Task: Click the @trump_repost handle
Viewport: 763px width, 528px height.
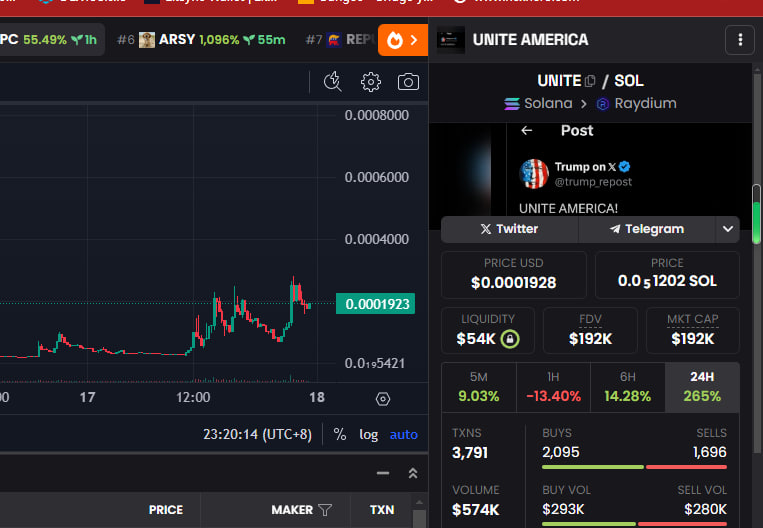Action: (x=593, y=182)
